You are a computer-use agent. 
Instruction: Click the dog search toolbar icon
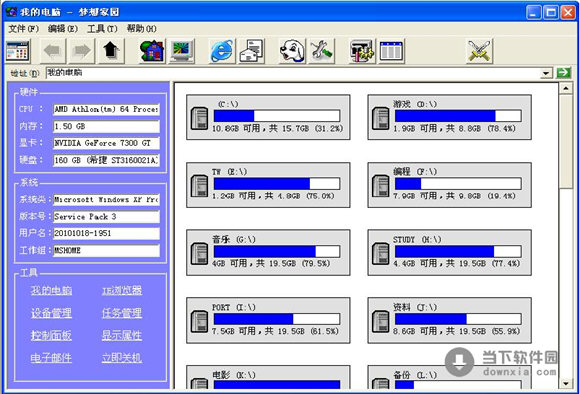click(292, 51)
